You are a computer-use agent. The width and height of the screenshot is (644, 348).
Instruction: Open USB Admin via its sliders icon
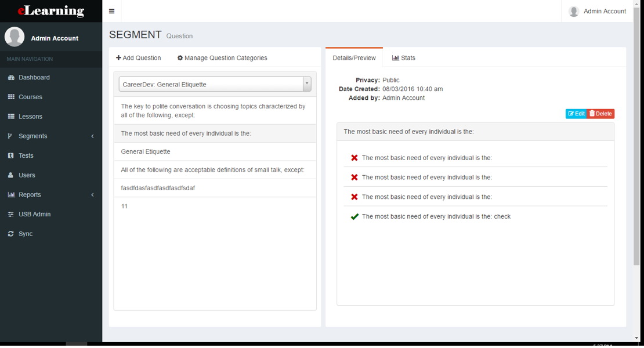pos(12,214)
